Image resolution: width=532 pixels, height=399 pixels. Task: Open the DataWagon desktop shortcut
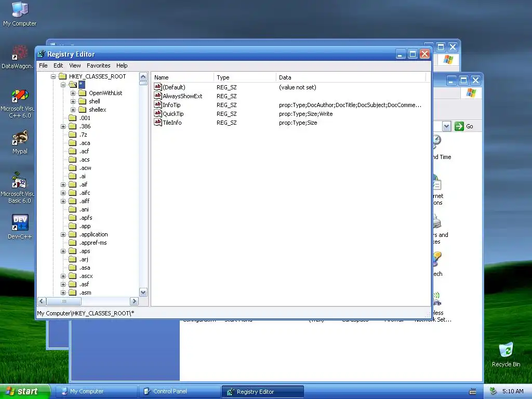(x=18, y=57)
